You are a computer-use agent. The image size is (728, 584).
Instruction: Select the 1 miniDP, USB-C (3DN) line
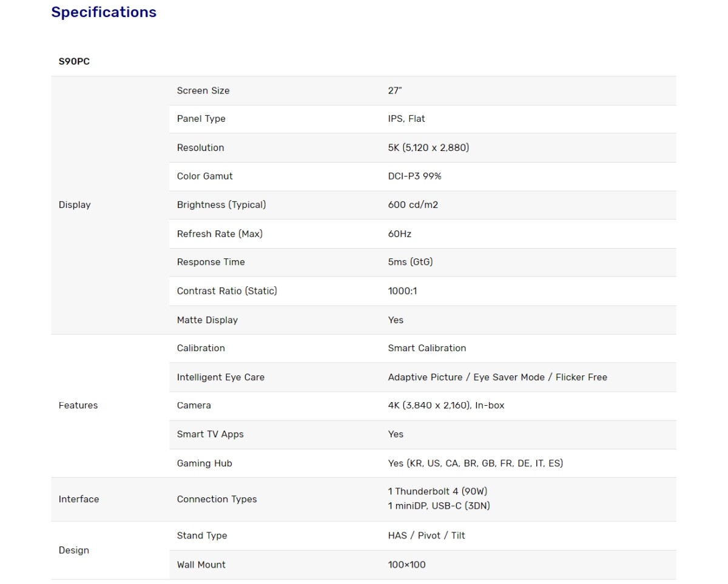tap(439, 506)
